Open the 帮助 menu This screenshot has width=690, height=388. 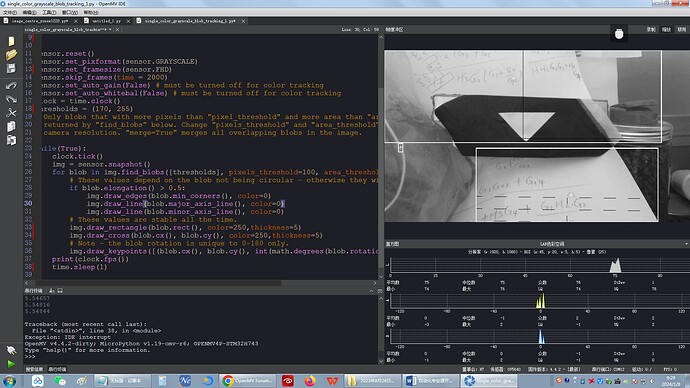[91, 12]
